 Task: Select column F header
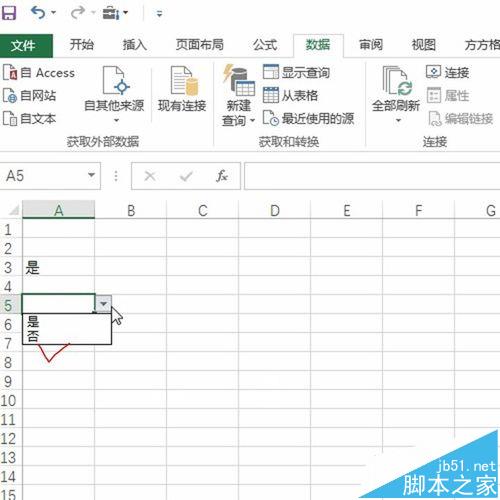pos(419,210)
